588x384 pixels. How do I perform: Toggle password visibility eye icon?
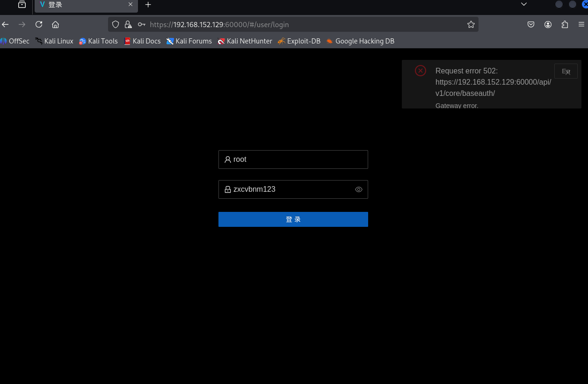359,189
